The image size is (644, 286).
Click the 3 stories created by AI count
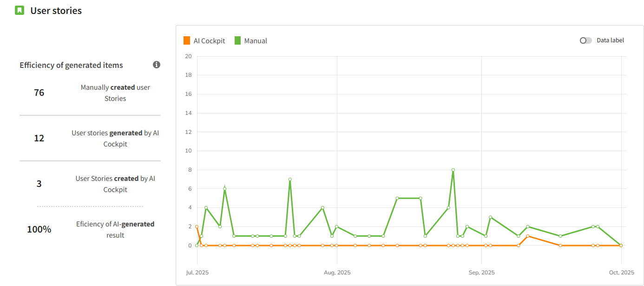pos(39,184)
